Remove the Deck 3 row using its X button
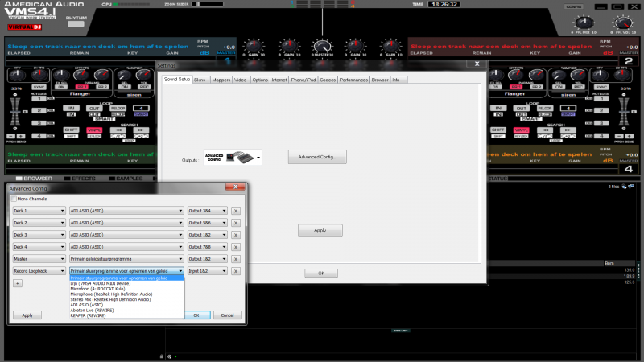This screenshot has width=644, height=362. [x=236, y=235]
